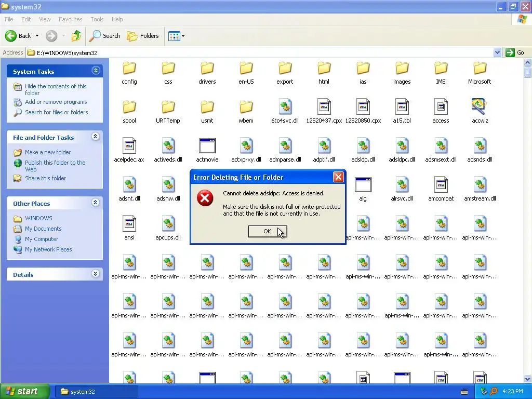Select the config folder icon
The width and height of the screenshot is (532, 399).
tap(129, 68)
